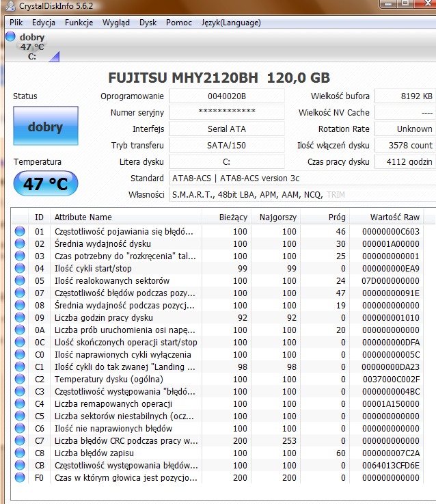Sort by the Próg column header
The image size is (436, 504).
(325, 217)
